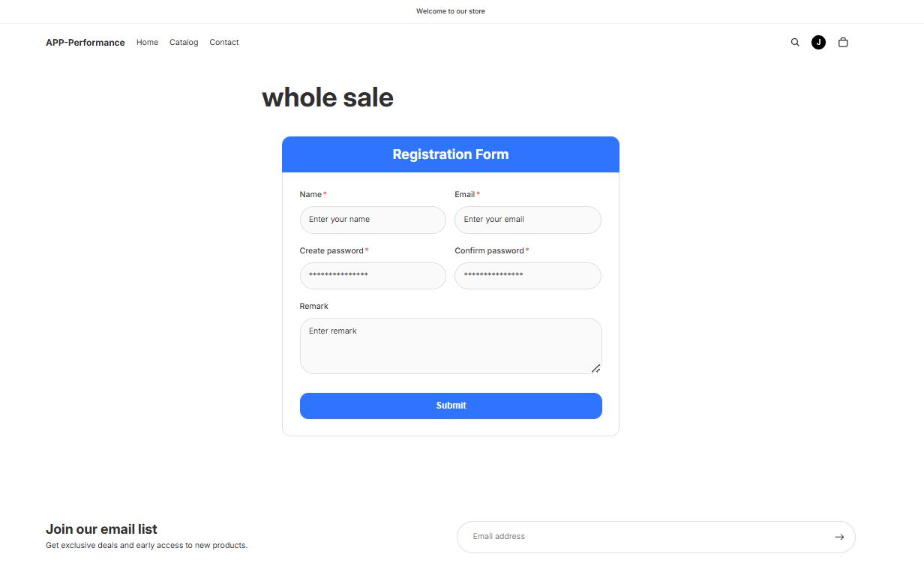Focus the Enter your name field
This screenshot has height=581, width=924.
coord(373,220)
